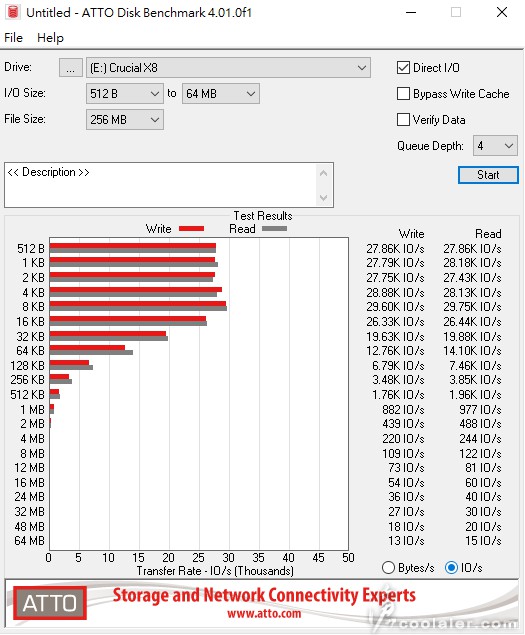This screenshot has width=525, height=635.
Task: Click description box scroll up arrow
Action: (x=323, y=173)
